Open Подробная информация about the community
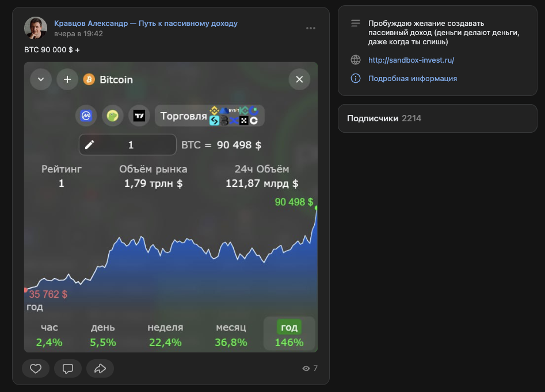The width and height of the screenshot is (545, 392). [x=413, y=78]
